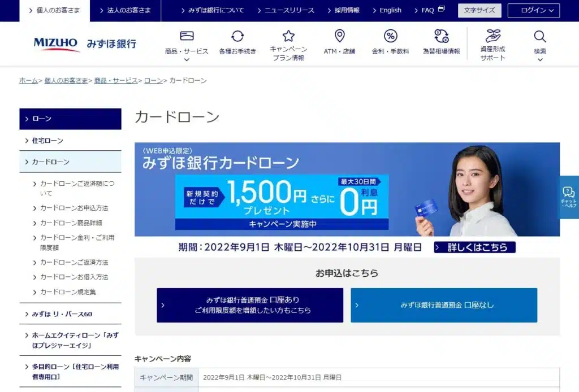
Task: Open the FAQ link
Action: [424, 10]
